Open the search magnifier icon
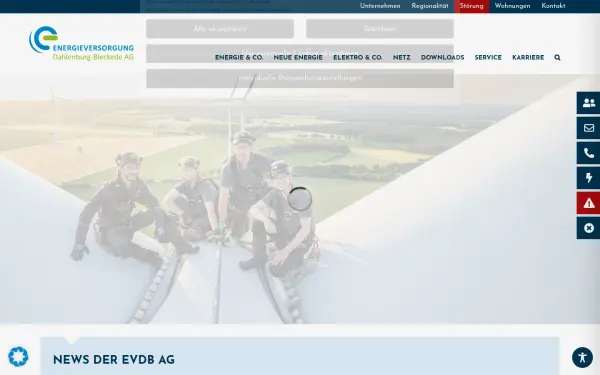Screen dimensions: 600x375 tap(557, 57)
